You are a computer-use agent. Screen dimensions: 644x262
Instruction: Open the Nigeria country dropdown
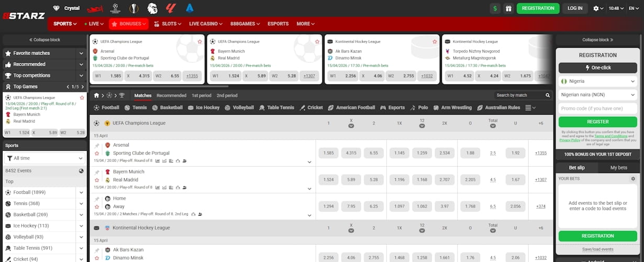click(x=597, y=81)
